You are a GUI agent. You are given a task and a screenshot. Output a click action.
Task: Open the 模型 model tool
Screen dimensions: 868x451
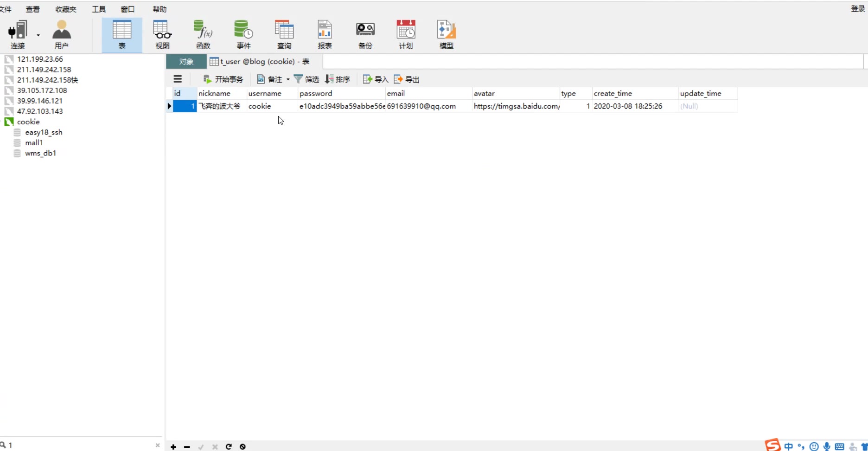[447, 35]
